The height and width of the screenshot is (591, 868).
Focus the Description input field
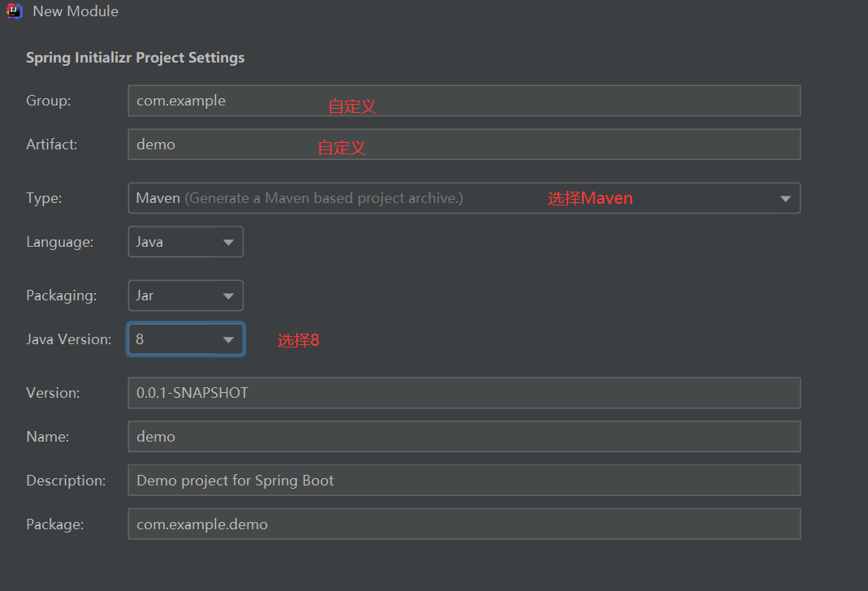[x=464, y=481]
